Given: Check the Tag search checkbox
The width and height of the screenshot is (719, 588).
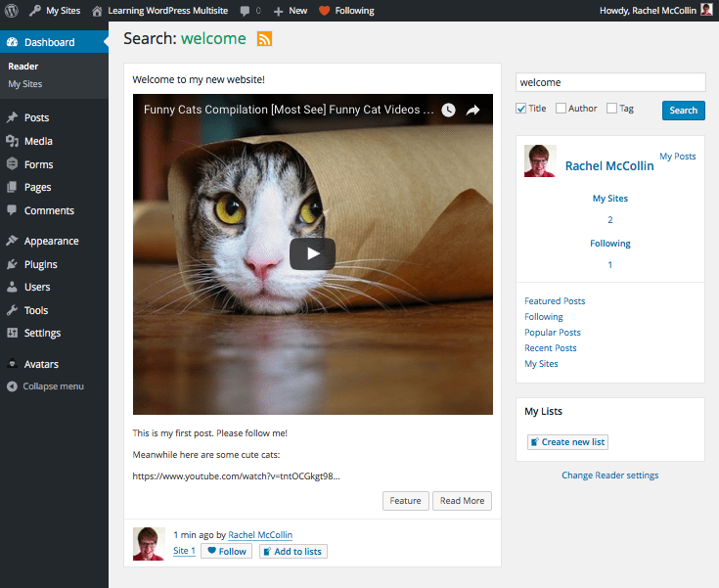Looking at the screenshot, I should 611,109.
